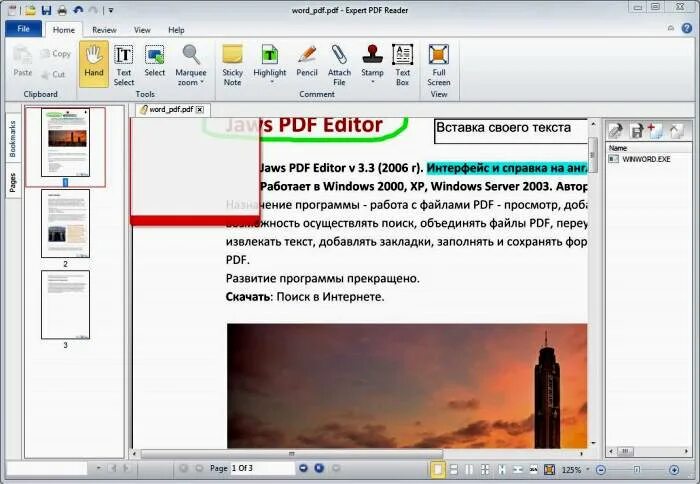This screenshot has width=700, height=484.
Task: Click the Attach File paperclip tool
Action: 339,65
